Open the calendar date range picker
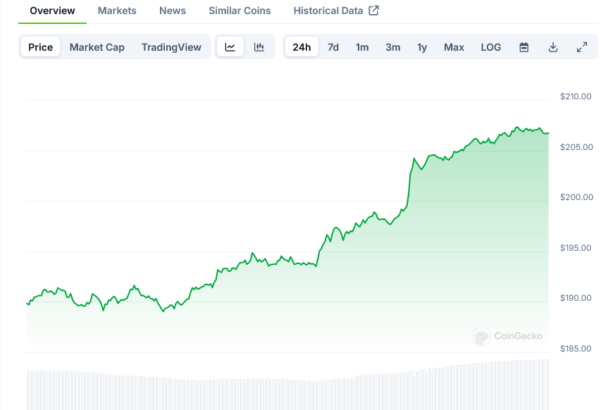This screenshot has height=410, width=615. tap(524, 47)
